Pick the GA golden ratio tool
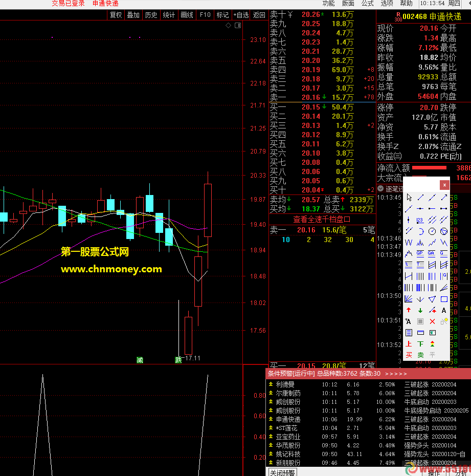This screenshot has width=471, height=476. click(432, 253)
